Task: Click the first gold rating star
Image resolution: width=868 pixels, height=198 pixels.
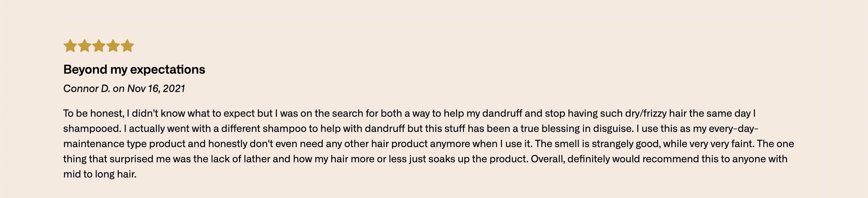Action: [x=70, y=46]
